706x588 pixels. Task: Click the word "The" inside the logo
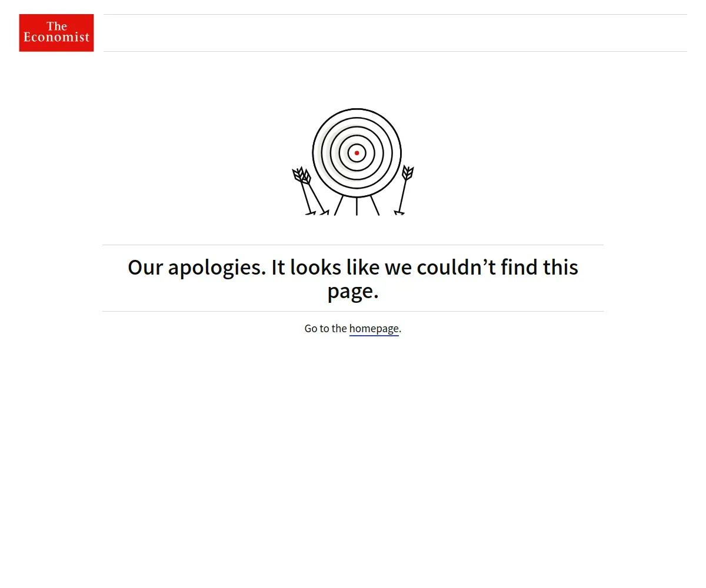tap(56, 26)
